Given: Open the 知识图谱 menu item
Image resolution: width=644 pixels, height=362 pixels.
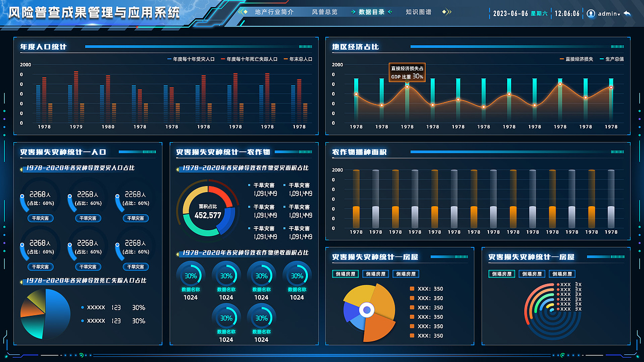Looking at the screenshot, I should 419,12.
